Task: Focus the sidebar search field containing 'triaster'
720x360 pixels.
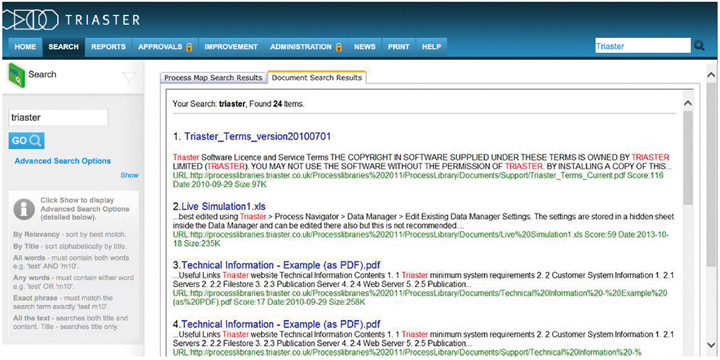Action: pyautogui.click(x=58, y=118)
